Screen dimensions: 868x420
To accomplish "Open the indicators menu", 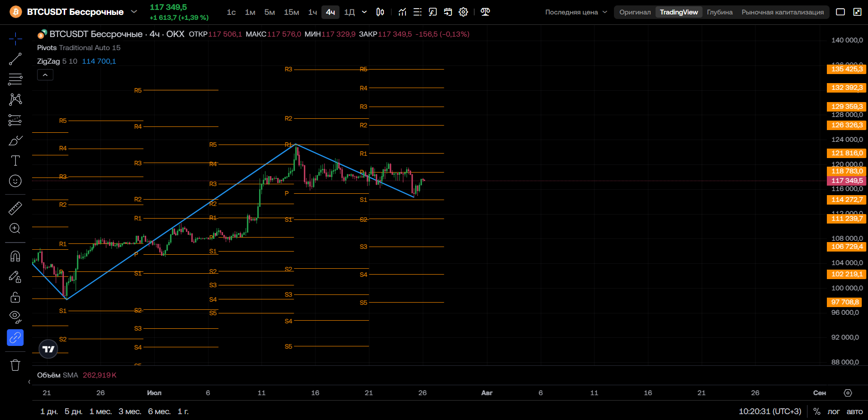I will point(402,12).
